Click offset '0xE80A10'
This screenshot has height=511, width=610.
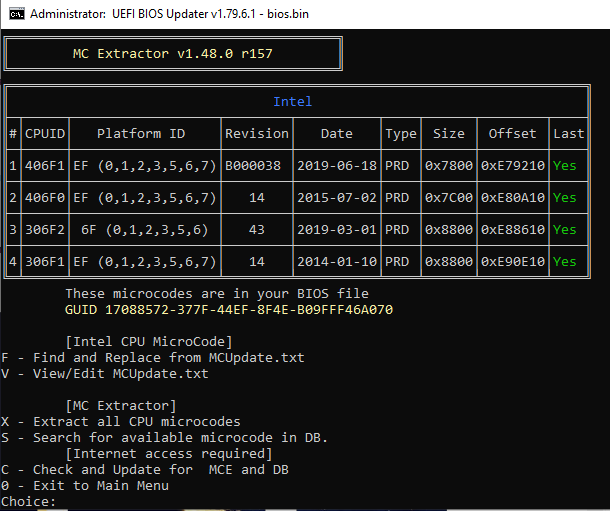(513, 198)
